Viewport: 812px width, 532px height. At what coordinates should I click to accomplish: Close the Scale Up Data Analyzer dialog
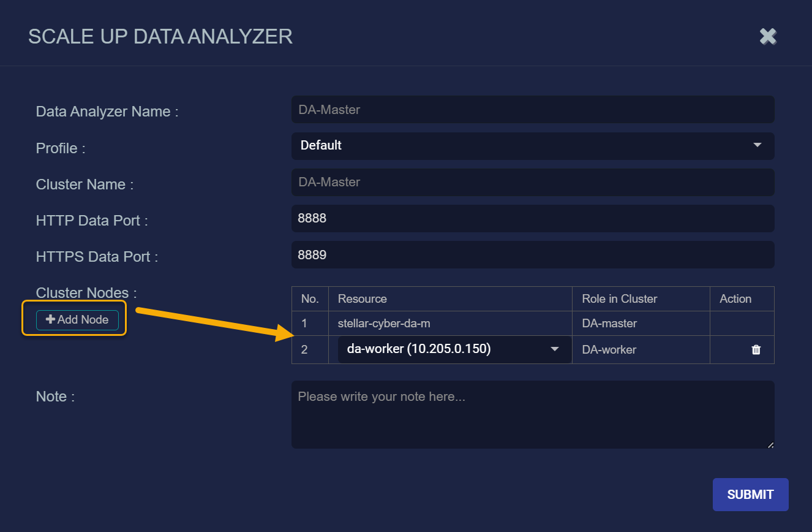(767, 37)
